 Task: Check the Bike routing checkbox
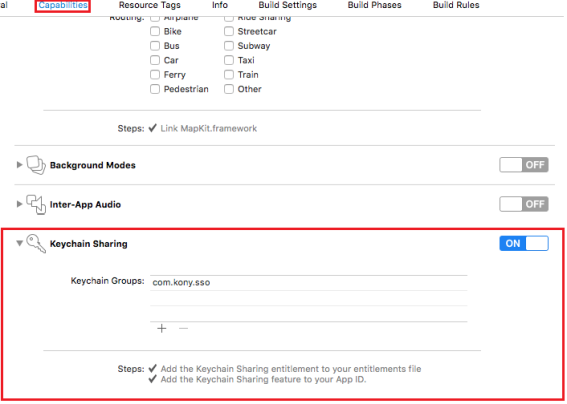tap(155, 31)
